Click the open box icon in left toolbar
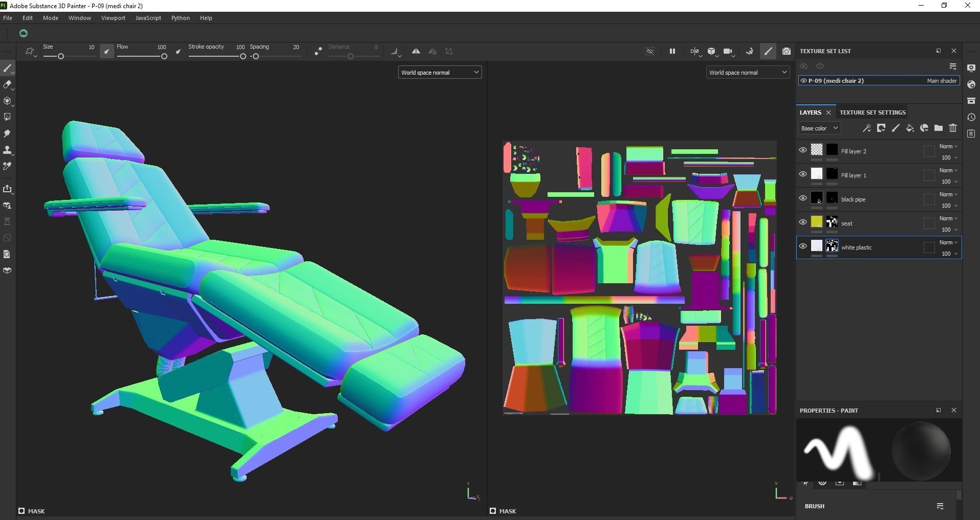980x520 pixels. (7, 270)
